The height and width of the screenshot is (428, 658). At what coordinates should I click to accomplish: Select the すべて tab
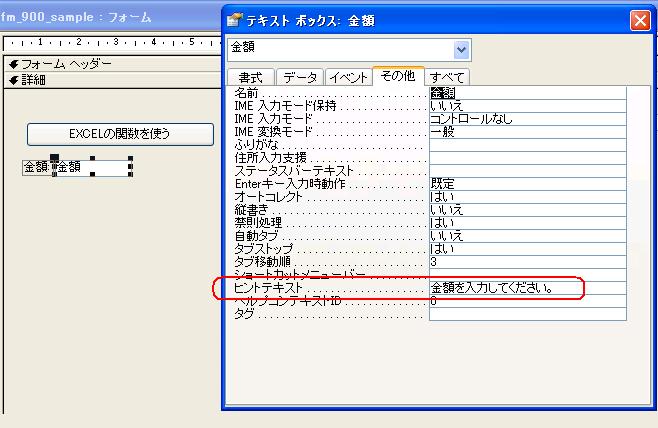tap(446, 77)
